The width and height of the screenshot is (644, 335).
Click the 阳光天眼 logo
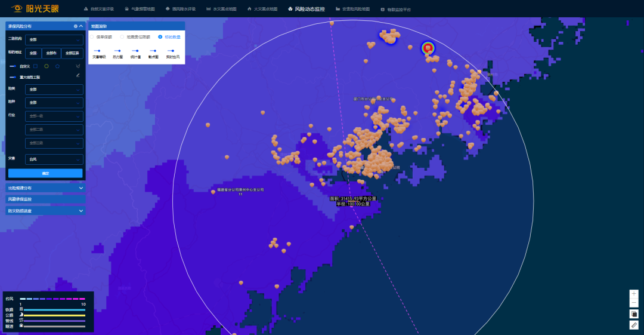click(35, 9)
